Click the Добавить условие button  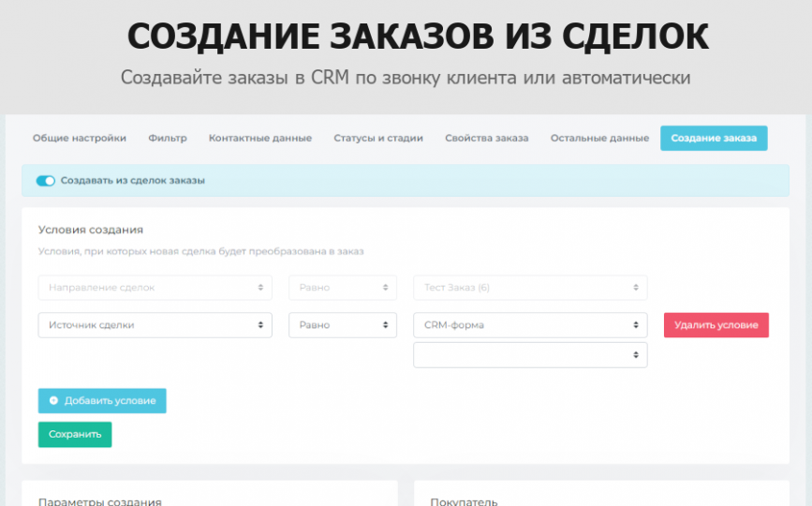102,401
